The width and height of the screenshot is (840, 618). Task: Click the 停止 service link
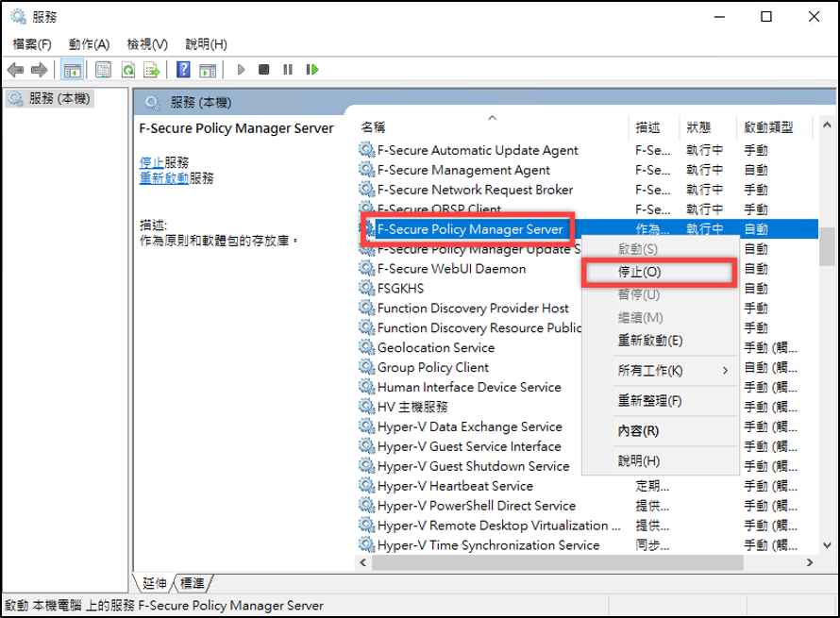pos(152,162)
